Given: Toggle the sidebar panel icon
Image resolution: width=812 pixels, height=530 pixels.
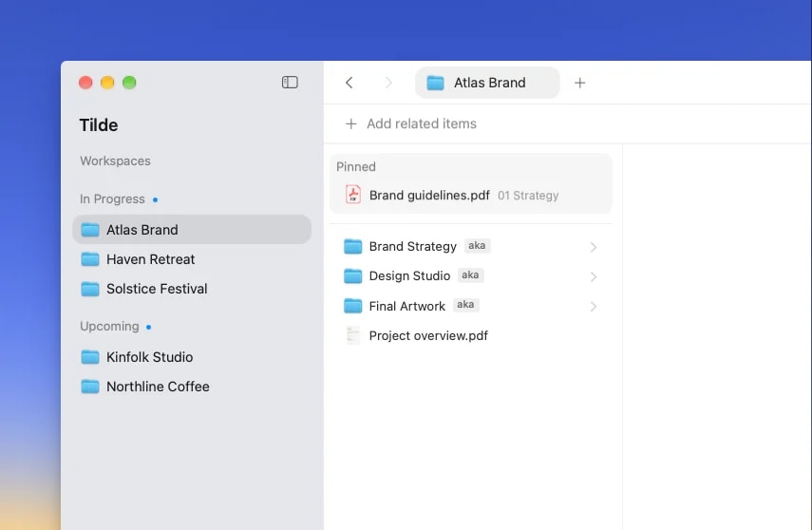Looking at the screenshot, I should [x=290, y=83].
